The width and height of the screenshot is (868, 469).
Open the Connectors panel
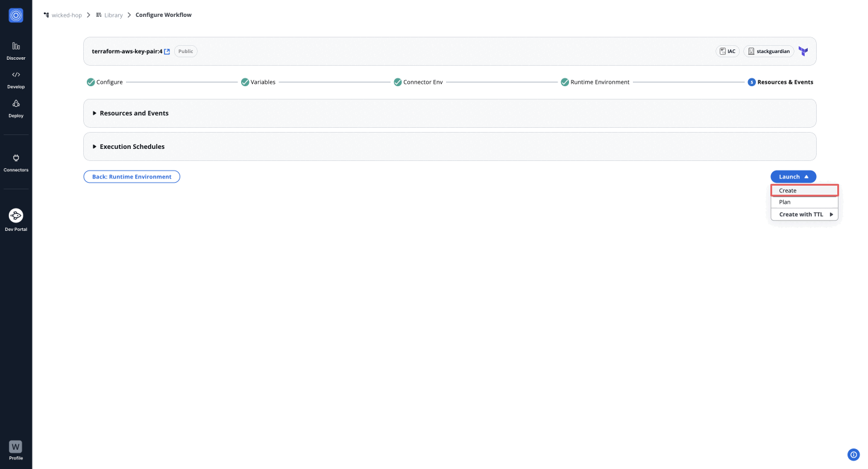tap(16, 162)
